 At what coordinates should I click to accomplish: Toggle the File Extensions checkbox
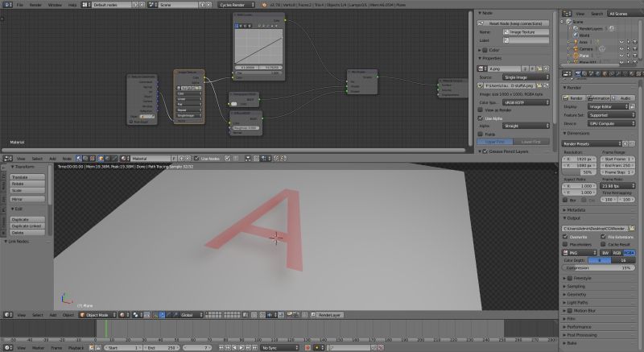point(603,237)
